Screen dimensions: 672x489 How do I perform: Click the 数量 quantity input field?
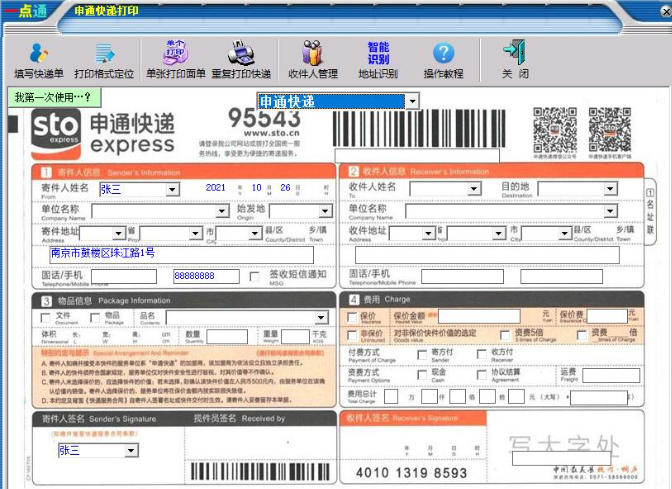click(227, 336)
